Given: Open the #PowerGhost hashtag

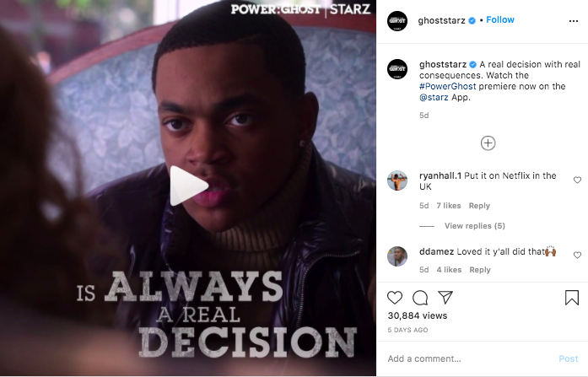Looking at the screenshot, I should [447, 86].
